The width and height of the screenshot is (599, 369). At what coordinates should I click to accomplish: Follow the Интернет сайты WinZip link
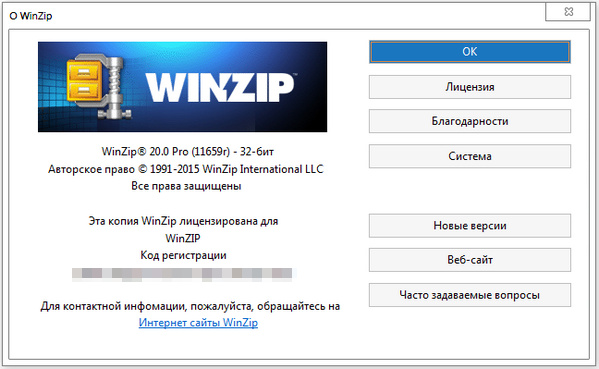pos(198,323)
